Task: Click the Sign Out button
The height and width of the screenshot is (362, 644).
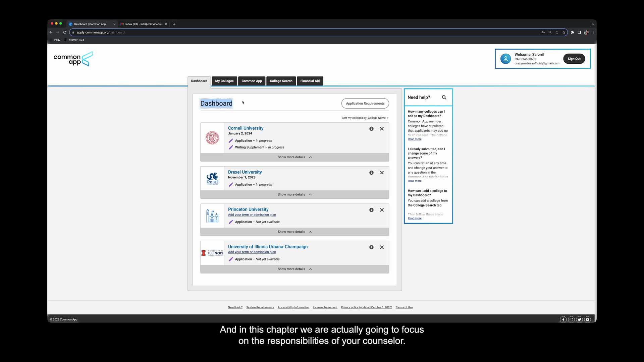Action: [x=574, y=59]
